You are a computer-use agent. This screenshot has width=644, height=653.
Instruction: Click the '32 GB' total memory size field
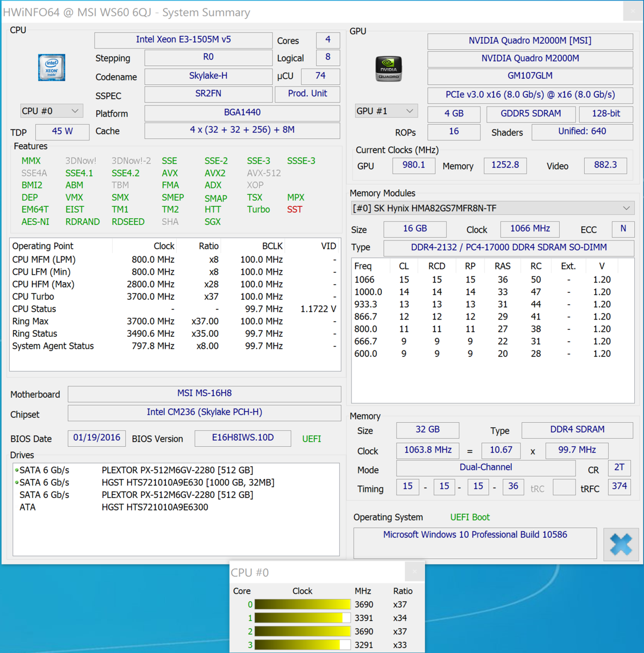point(428,430)
